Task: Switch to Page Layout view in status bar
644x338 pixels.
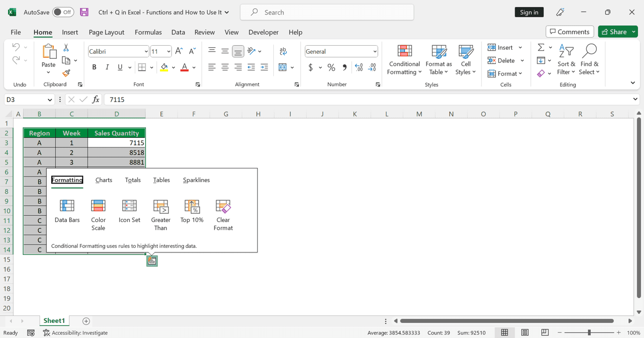Action: click(525, 332)
